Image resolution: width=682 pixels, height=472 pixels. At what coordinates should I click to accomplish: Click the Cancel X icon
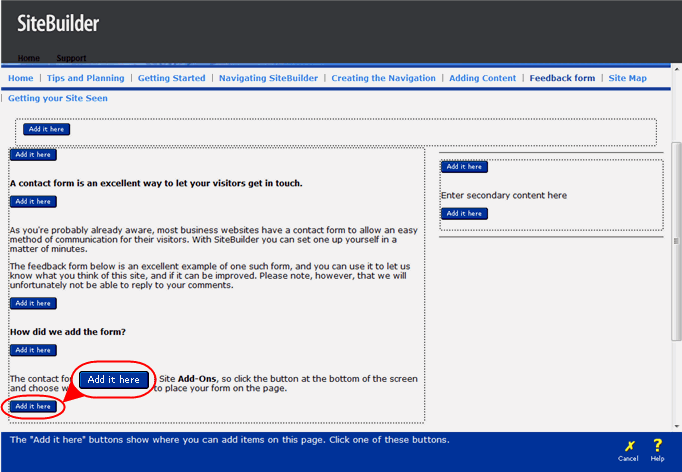coord(629,446)
